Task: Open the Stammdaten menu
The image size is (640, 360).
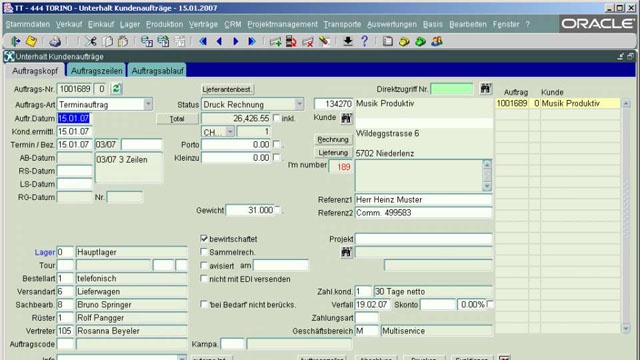Action: pyautogui.click(x=28, y=24)
